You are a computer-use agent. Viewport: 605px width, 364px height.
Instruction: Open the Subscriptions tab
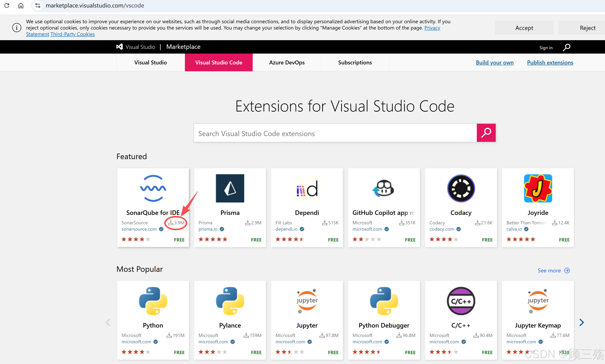[355, 63]
